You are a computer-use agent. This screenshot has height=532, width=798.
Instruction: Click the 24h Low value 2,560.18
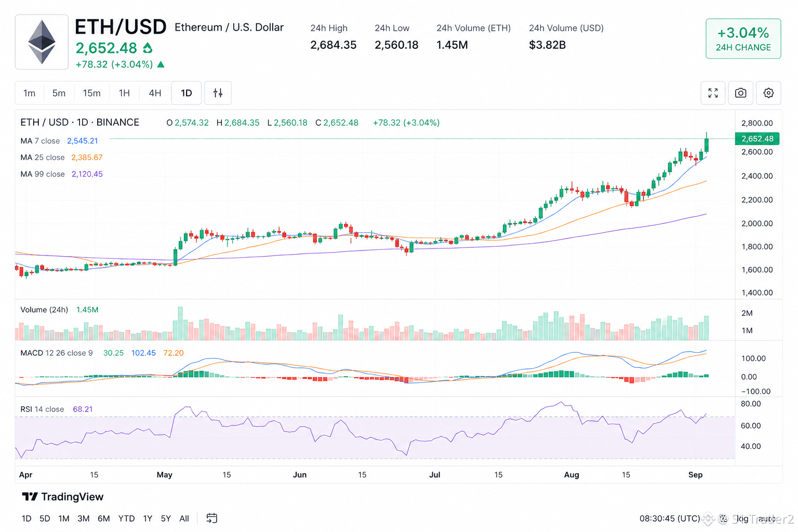tap(396, 45)
